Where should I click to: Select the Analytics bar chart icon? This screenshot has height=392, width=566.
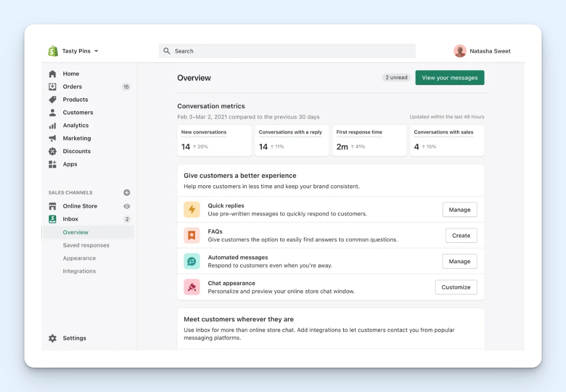point(53,125)
